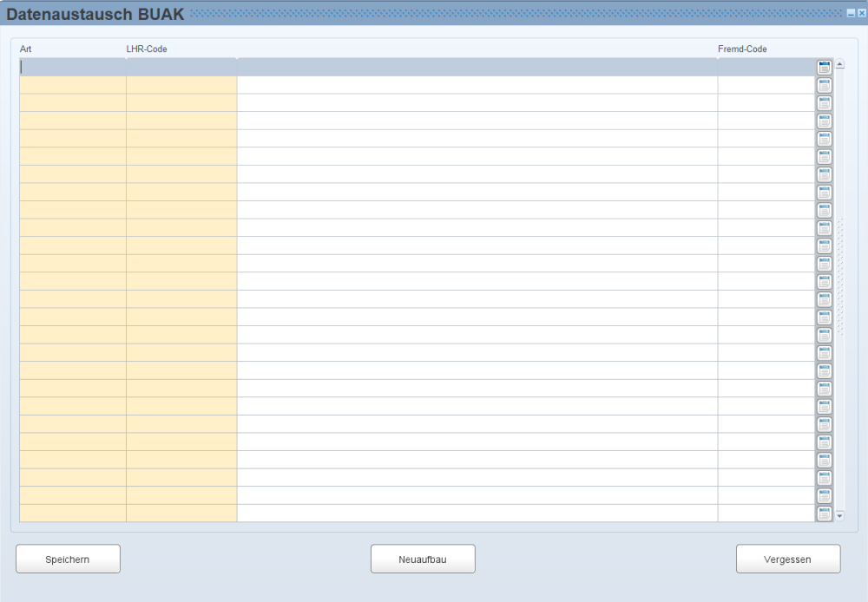The height and width of the screenshot is (602, 868).
Task: Open the detail icon of the highlighted top row
Action: (825, 68)
